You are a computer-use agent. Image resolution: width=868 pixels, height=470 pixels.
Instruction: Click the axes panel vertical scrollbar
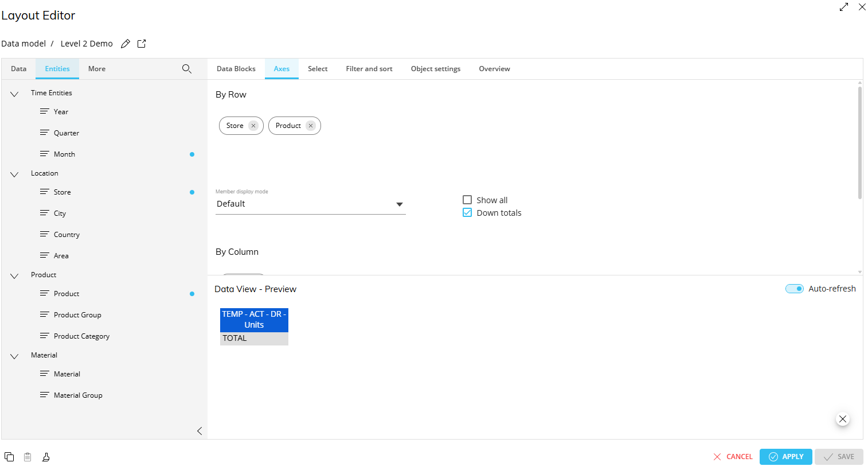click(x=860, y=142)
